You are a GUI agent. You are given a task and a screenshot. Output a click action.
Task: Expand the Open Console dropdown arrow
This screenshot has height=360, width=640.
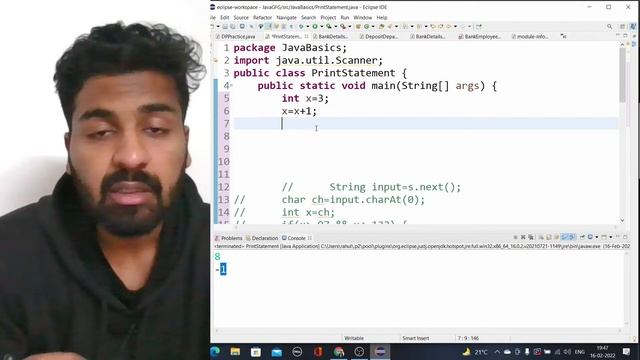pyautogui.click(x=611, y=237)
